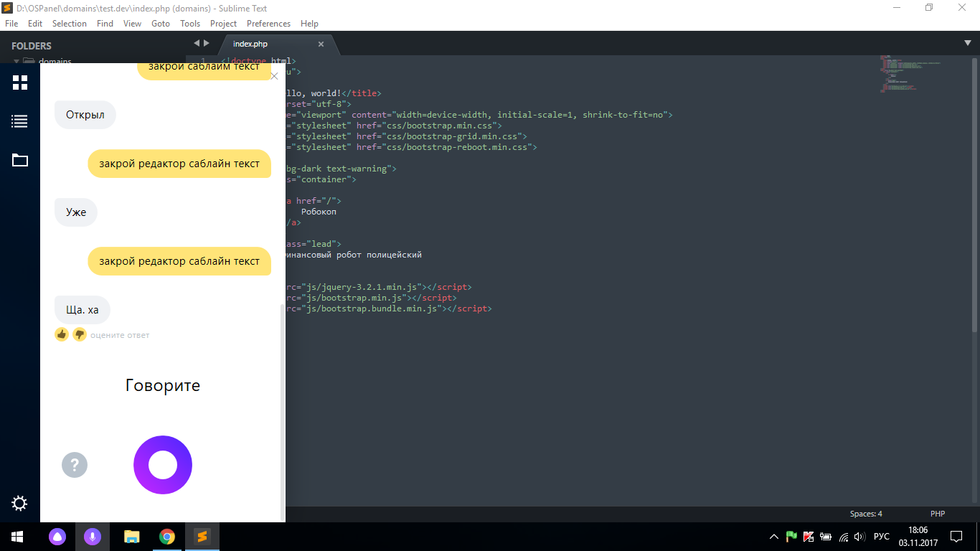
Task: Open the help question mark button
Action: (x=75, y=465)
